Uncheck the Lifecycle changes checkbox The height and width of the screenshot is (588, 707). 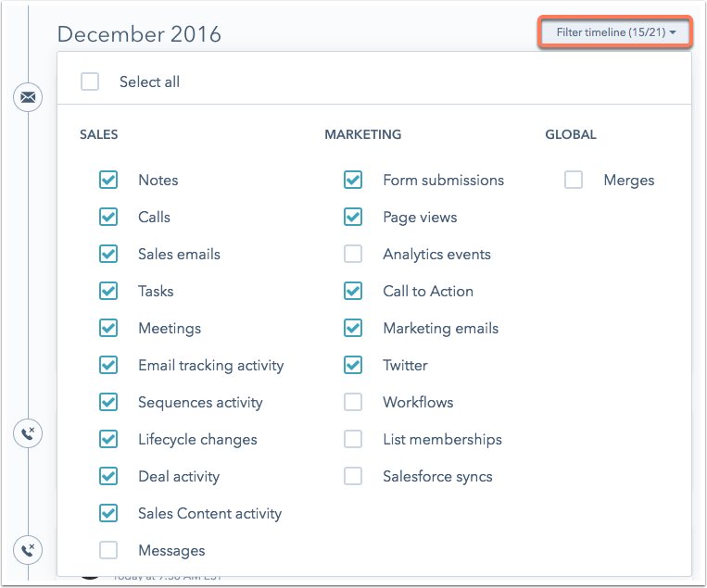(x=108, y=439)
